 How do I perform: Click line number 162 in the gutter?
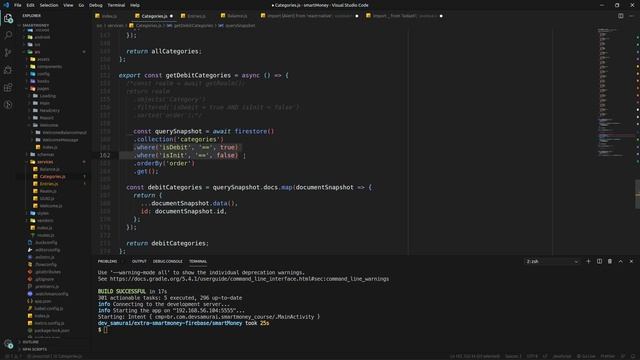pyautogui.click(x=105, y=156)
